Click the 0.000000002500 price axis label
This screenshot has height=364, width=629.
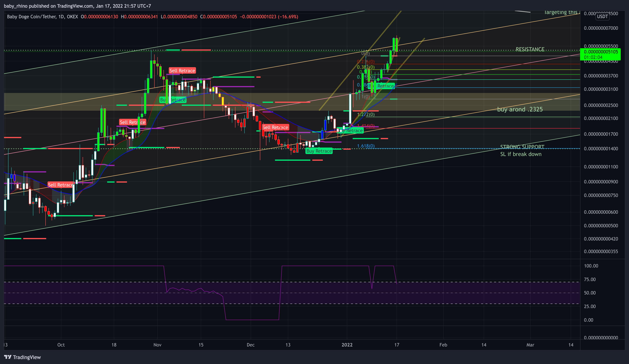pyautogui.click(x=601, y=105)
